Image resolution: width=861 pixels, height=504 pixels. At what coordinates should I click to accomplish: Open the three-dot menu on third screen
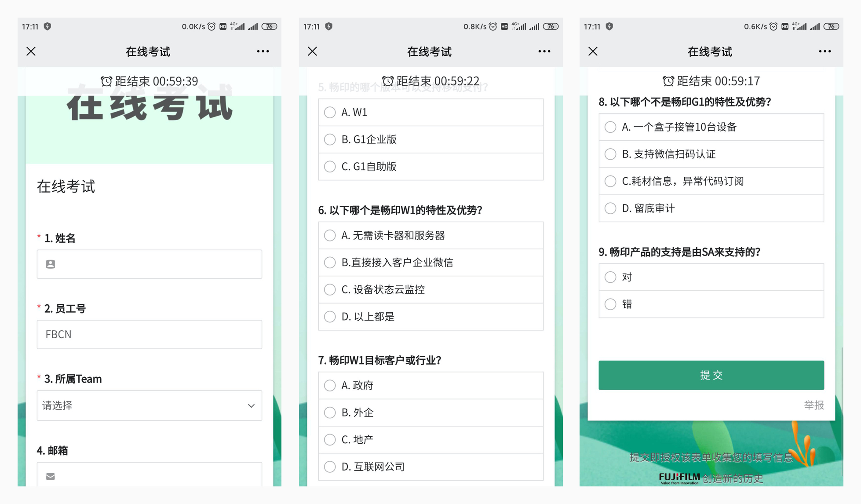[825, 51]
